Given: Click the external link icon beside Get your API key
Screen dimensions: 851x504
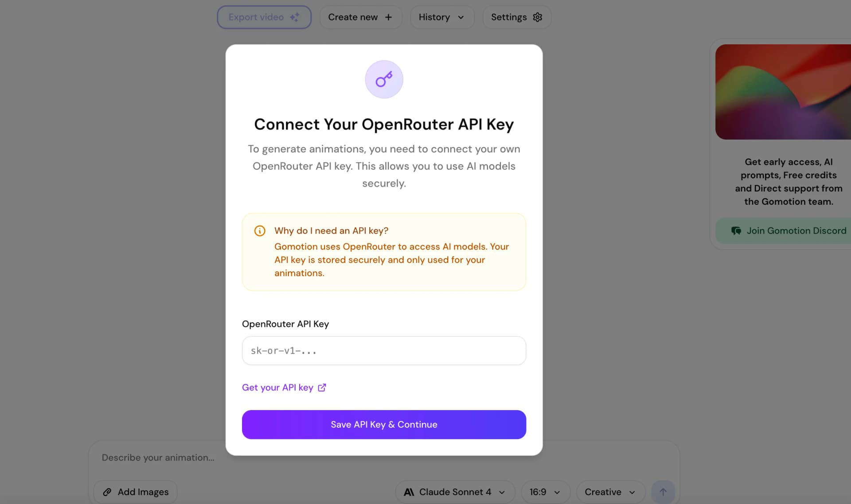Looking at the screenshot, I should (x=321, y=387).
